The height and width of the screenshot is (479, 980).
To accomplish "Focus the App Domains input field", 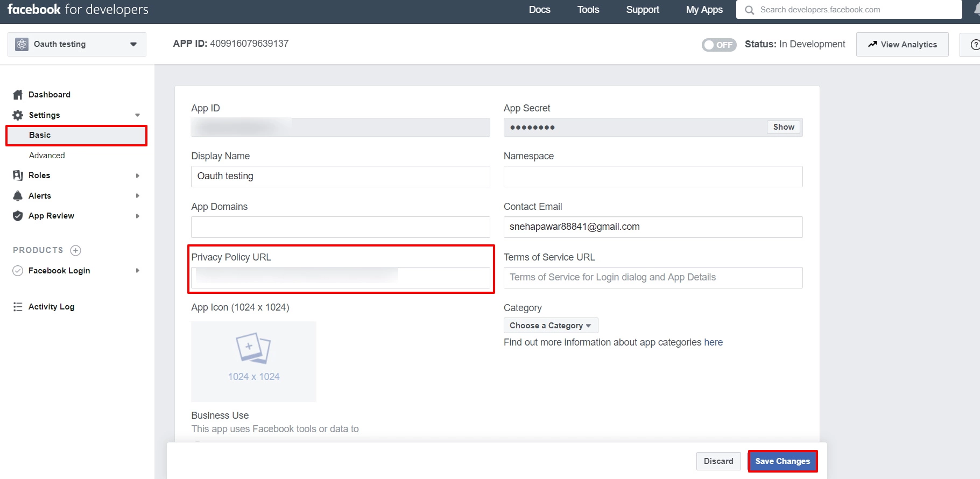I will click(x=341, y=227).
